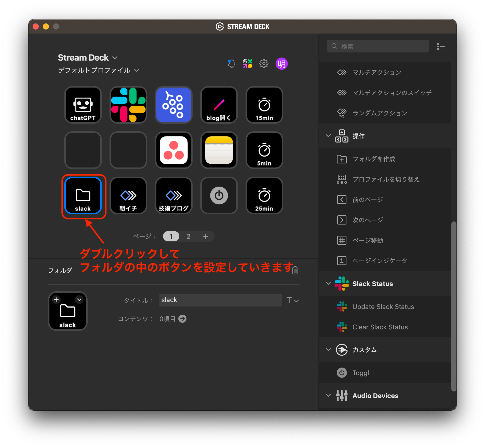Select the 技術ブログ multi-action key
This screenshot has width=485, height=448.
pos(174,195)
